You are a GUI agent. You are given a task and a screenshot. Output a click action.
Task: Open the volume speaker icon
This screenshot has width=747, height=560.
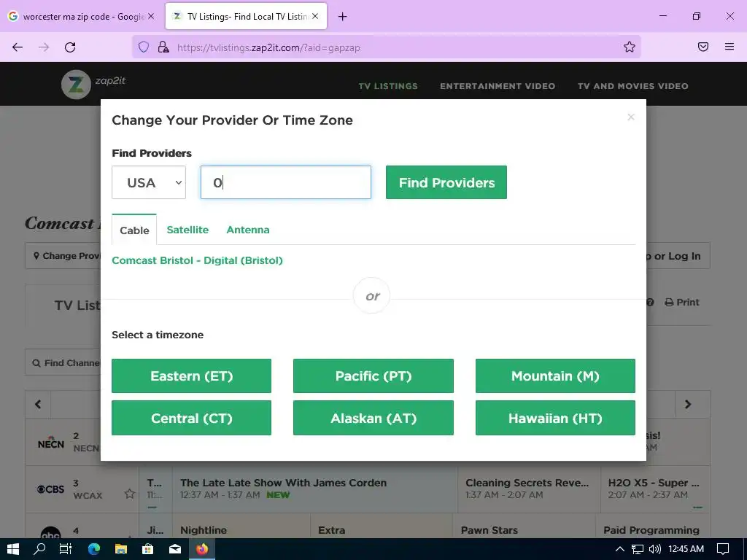pos(655,549)
